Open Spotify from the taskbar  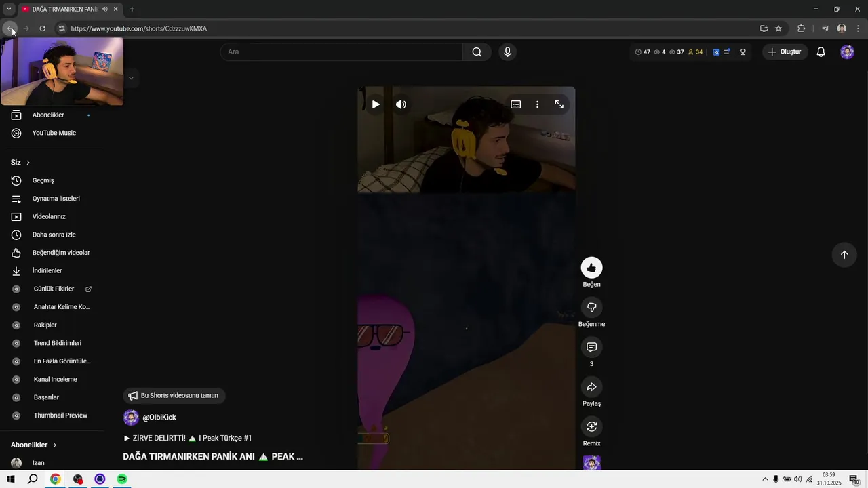(122, 479)
